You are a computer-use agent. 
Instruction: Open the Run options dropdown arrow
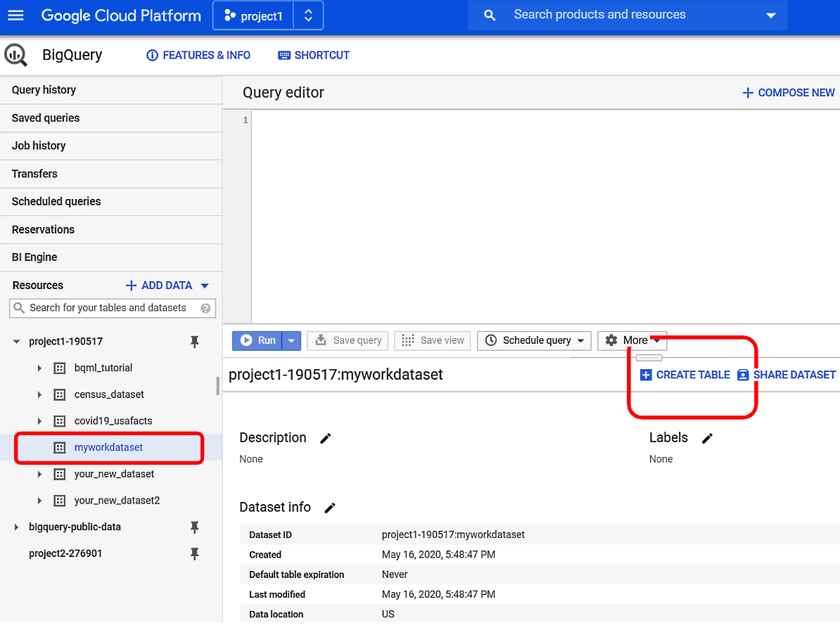coord(291,340)
